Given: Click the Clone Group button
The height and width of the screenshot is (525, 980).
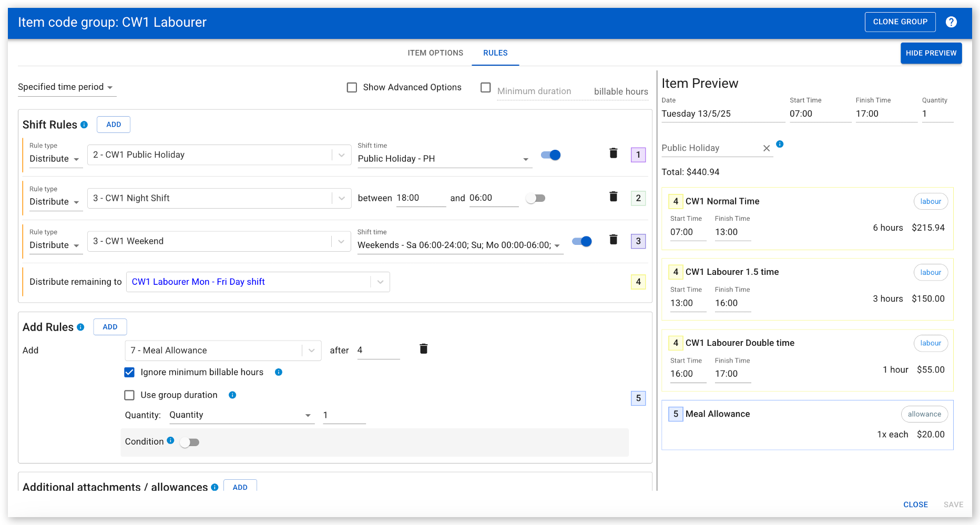Looking at the screenshot, I should (900, 22).
